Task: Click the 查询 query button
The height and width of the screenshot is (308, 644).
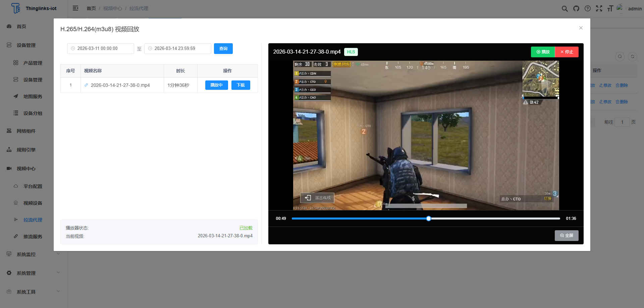Action: pyautogui.click(x=223, y=49)
